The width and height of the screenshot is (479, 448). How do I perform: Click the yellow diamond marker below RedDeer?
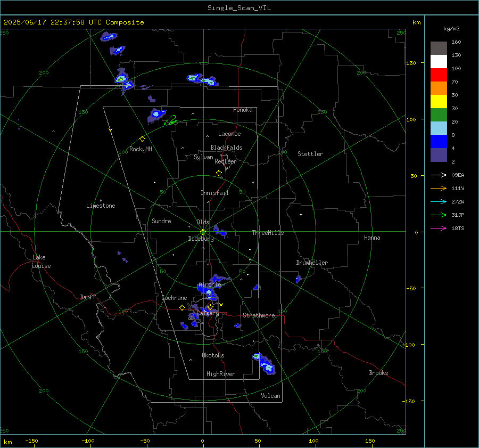(219, 173)
